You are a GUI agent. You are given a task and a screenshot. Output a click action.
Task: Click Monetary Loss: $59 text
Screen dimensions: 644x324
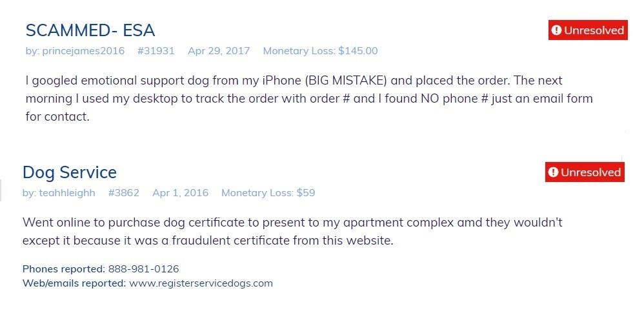pos(268,193)
